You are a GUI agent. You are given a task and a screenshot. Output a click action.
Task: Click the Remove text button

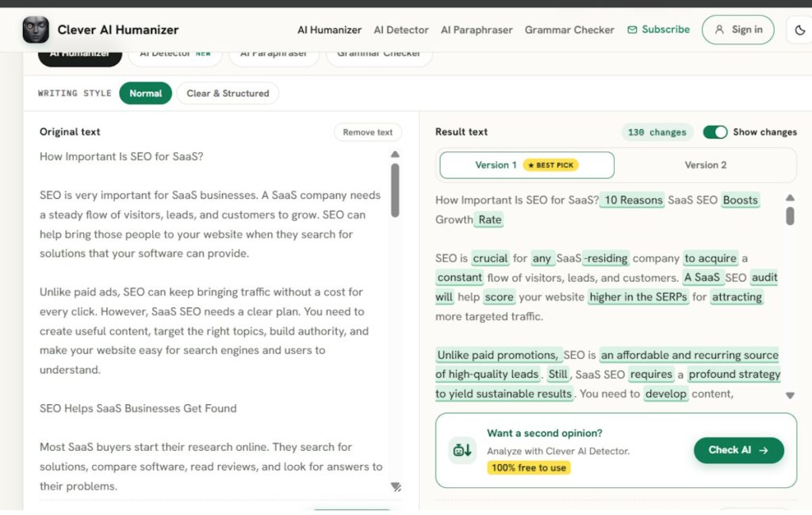[x=368, y=132]
